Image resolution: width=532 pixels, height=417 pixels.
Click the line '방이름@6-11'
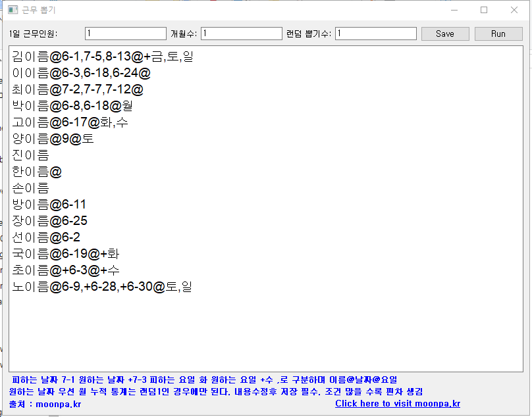[49, 205]
